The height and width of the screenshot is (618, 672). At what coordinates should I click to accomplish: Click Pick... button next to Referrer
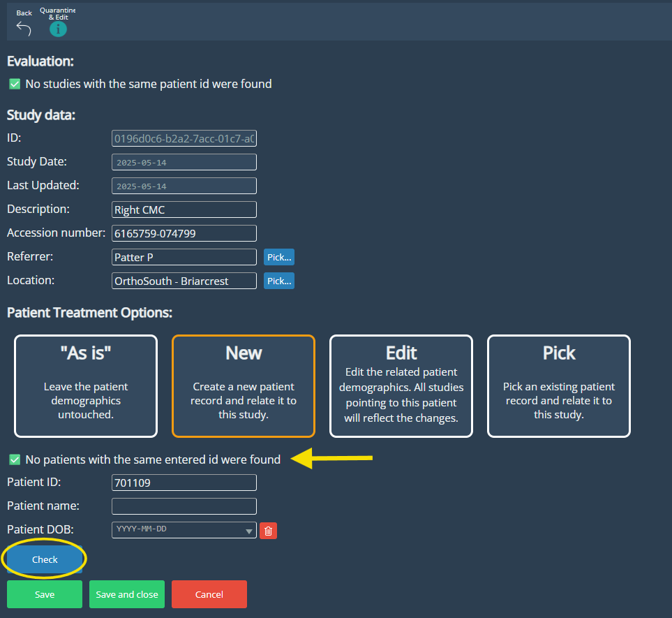[279, 257]
